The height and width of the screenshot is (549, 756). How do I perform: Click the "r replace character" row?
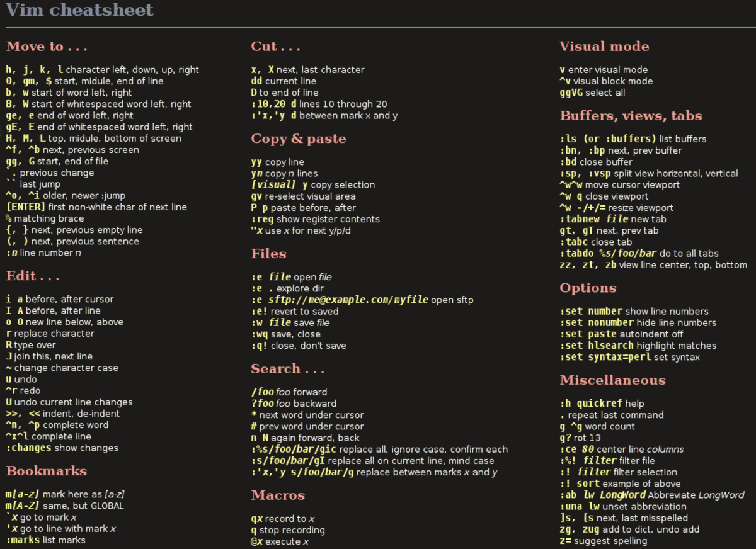pyautogui.click(x=50, y=334)
